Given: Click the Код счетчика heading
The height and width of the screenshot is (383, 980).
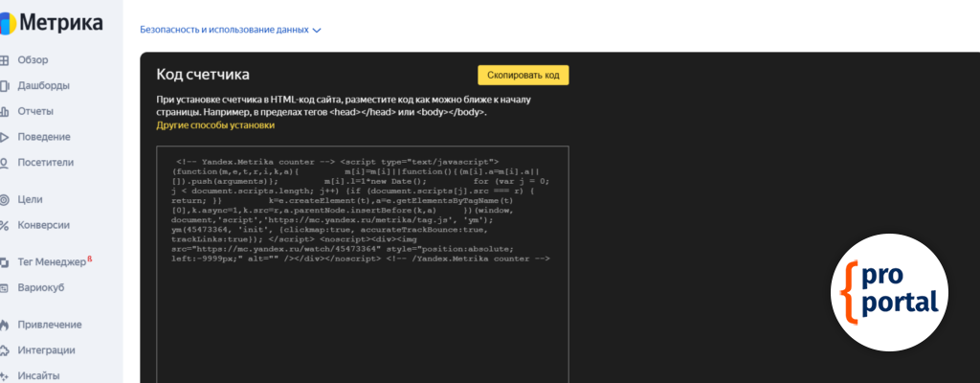Looking at the screenshot, I should [203, 75].
